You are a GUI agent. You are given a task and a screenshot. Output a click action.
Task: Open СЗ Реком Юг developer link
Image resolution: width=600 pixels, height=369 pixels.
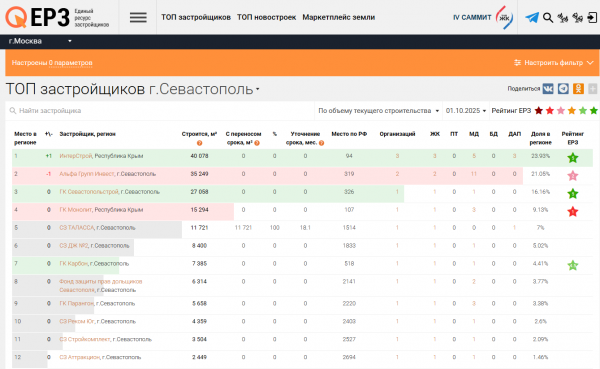(77, 322)
